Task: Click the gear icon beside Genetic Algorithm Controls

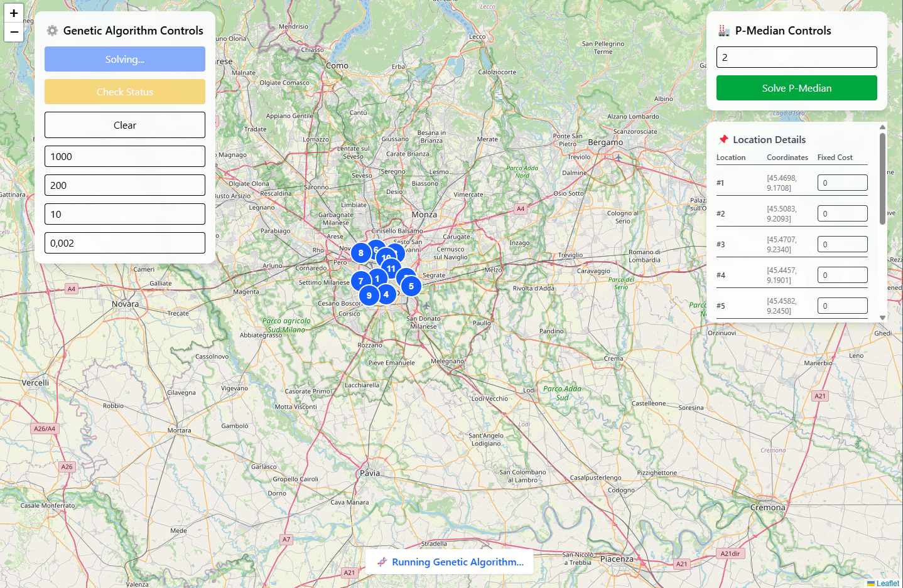Action: pos(52,31)
